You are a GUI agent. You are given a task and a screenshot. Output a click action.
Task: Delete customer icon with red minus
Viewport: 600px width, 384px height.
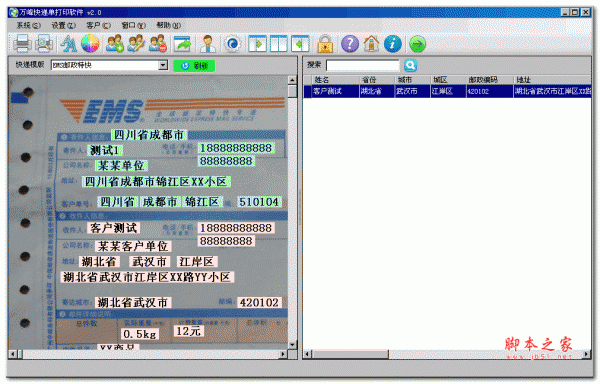[158, 44]
